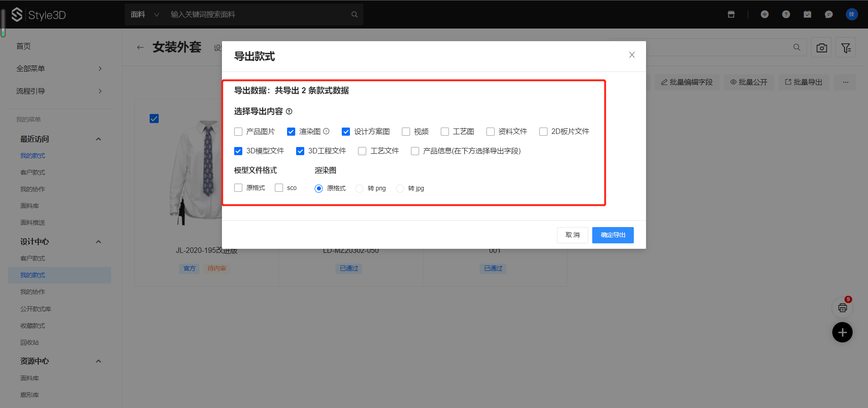Click the black plus floating button
Image resolution: width=868 pixels, height=408 pixels.
tap(842, 332)
